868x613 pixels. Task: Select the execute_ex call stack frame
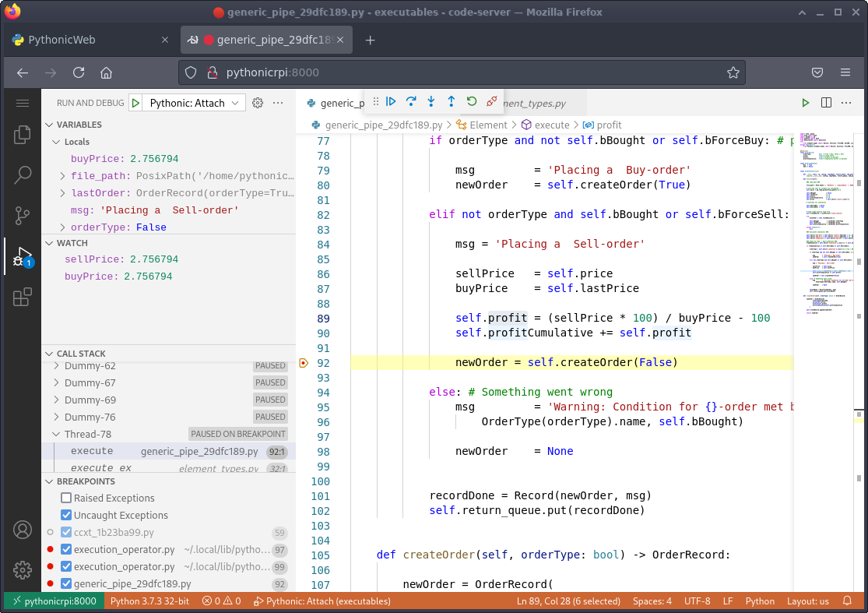pos(101,468)
